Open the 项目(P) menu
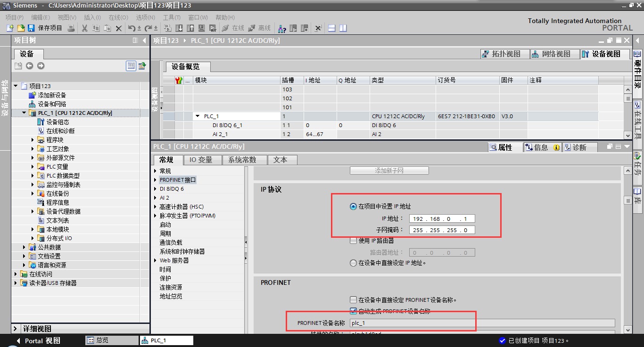 click(15, 17)
